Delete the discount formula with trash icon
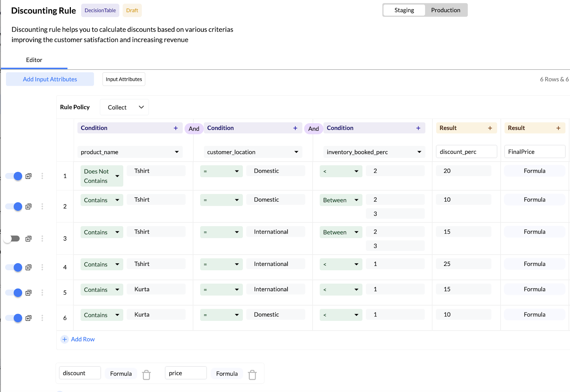570x392 pixels. point(146,375)
